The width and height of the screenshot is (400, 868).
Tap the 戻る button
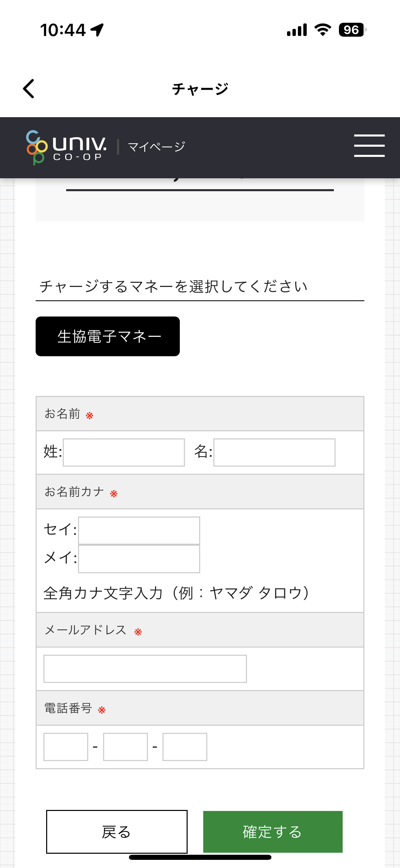[x=117, y=832]
